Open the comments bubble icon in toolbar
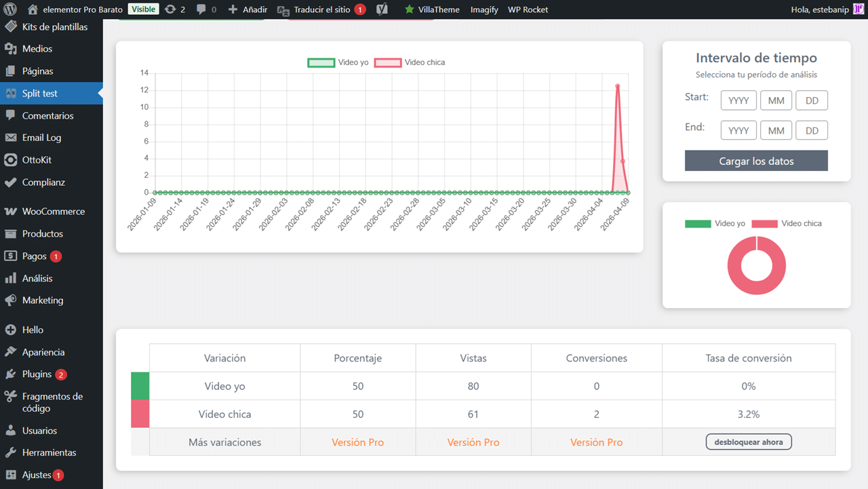Screen dimensions: 868x489 click(201, 9)
